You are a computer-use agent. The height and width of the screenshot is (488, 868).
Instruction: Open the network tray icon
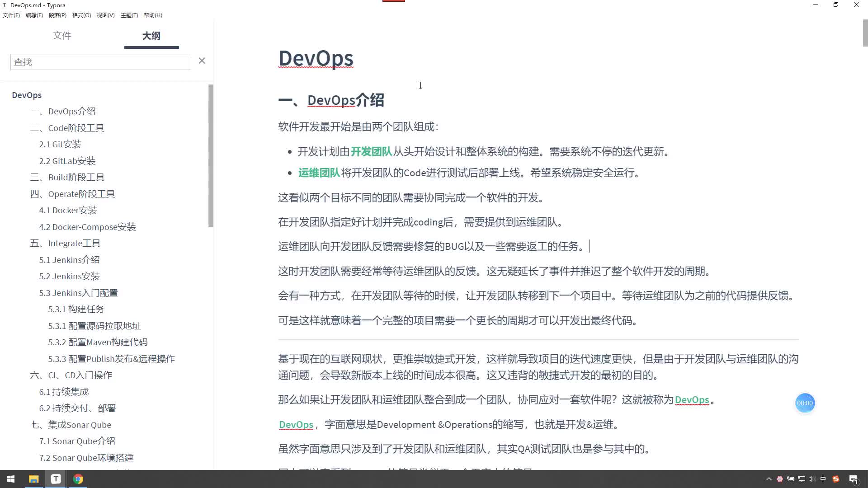point(802,479)
